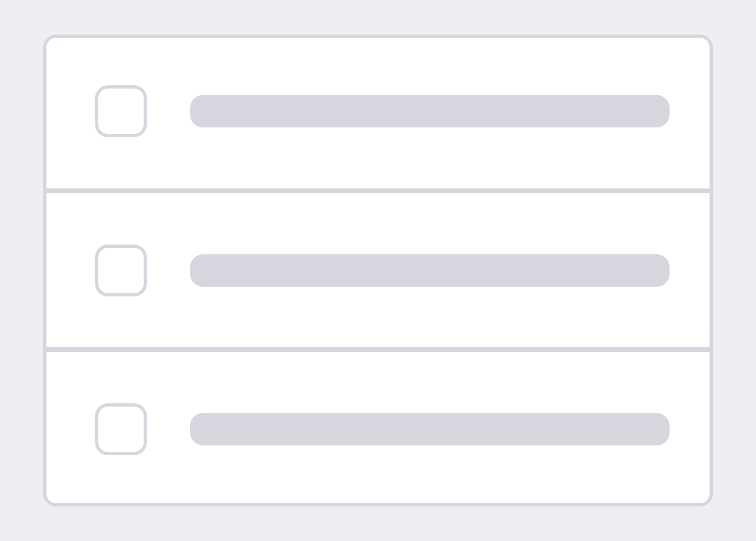The image size is (756, 541).
Task: Click the divider between middle and bottom rows
Action: (x=378, y=349)
